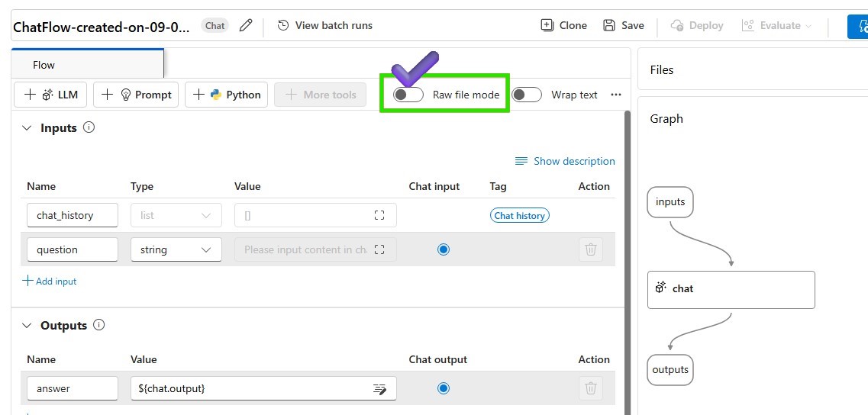Delete the answer output row
The height and width of the screenshot is (415, 868).
(590, 388)
